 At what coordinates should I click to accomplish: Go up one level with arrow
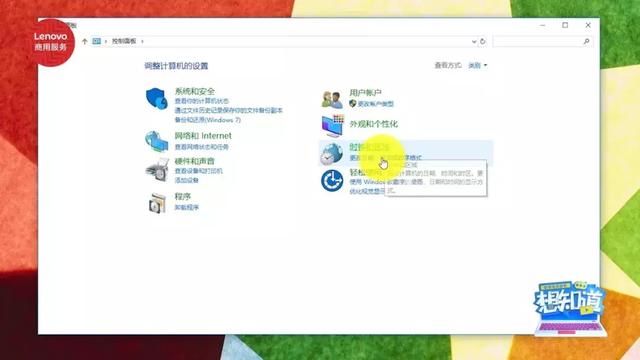pyautogui.click(x=84, y=41)
